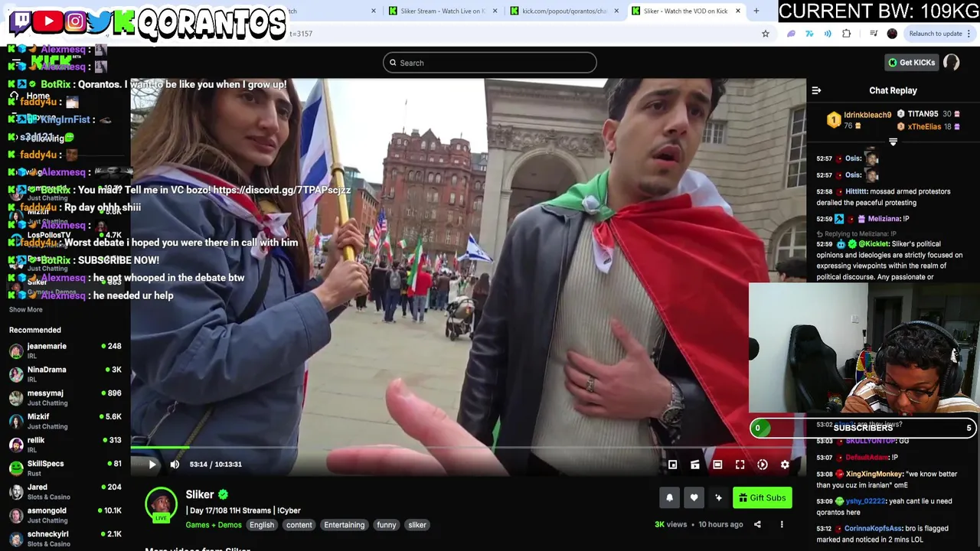Viewport: 980px width, 551px height.
Task: Click yshy_02222 username in chat
Action: [864, 501]
